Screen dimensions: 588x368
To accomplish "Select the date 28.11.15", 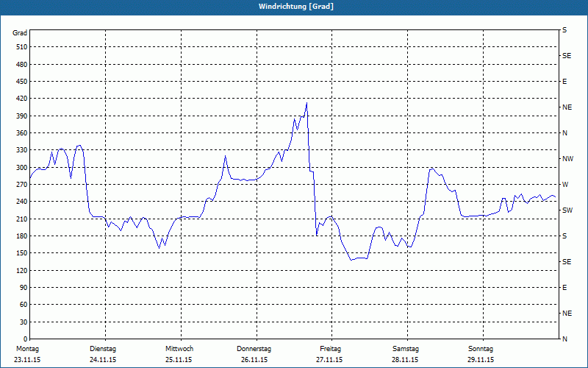I will coord(405,360).
